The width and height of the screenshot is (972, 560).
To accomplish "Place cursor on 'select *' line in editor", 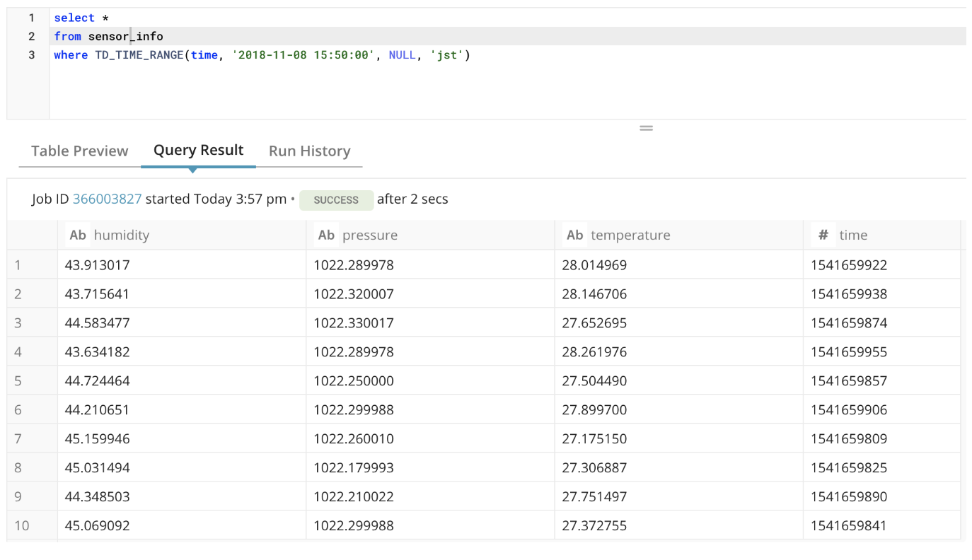I will pyautogui.click(x=81, y=18).
